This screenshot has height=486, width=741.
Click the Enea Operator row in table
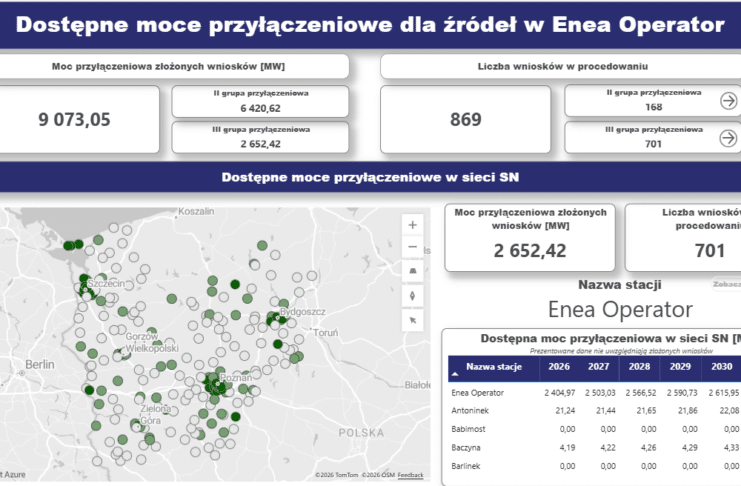click(479, 393)
